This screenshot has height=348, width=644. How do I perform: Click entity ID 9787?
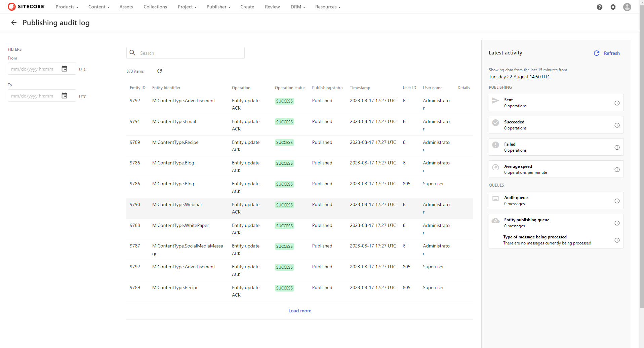click(135, 246)
